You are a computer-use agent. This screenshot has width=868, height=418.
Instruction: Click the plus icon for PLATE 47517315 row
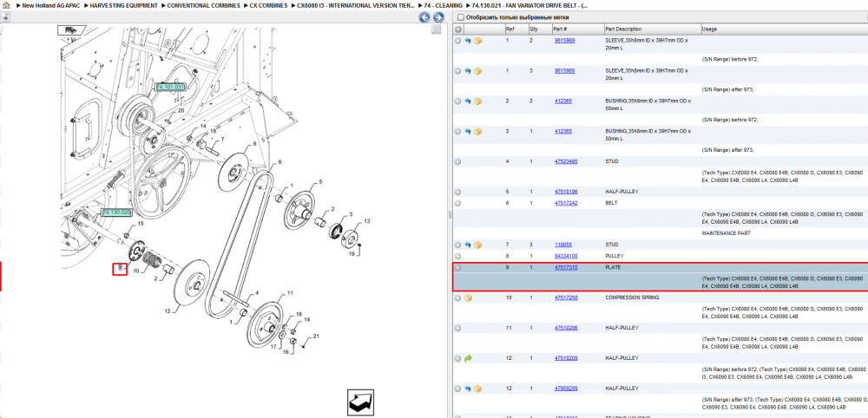pos(457,268)
